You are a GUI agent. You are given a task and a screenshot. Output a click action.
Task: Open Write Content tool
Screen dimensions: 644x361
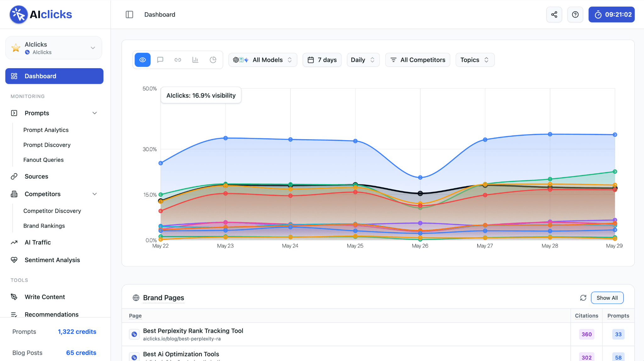(x=45, y=297)
